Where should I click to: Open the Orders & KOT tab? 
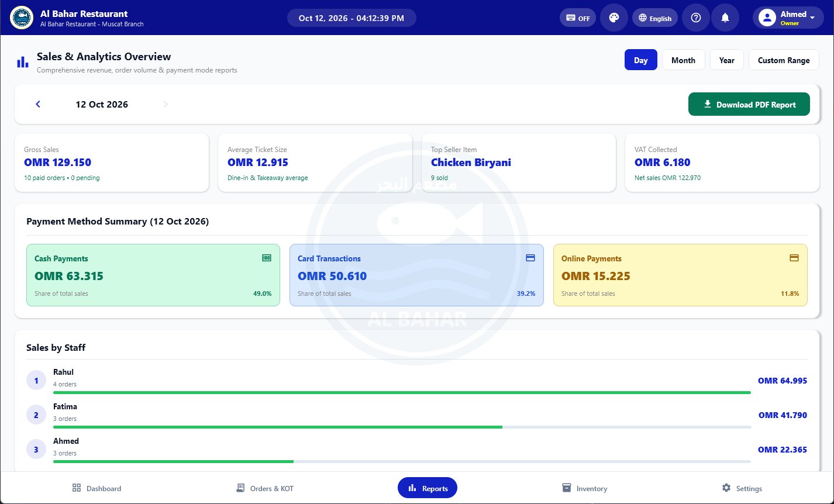(x=265, y=488)
